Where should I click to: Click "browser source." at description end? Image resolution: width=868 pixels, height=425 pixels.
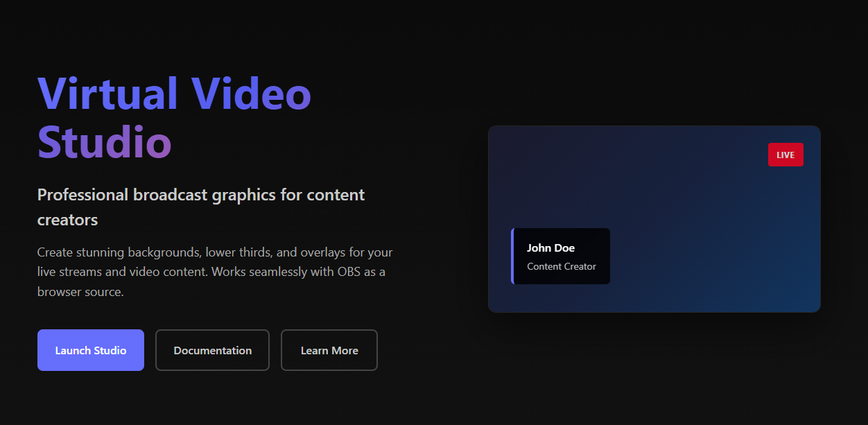[x=80, y=292]
